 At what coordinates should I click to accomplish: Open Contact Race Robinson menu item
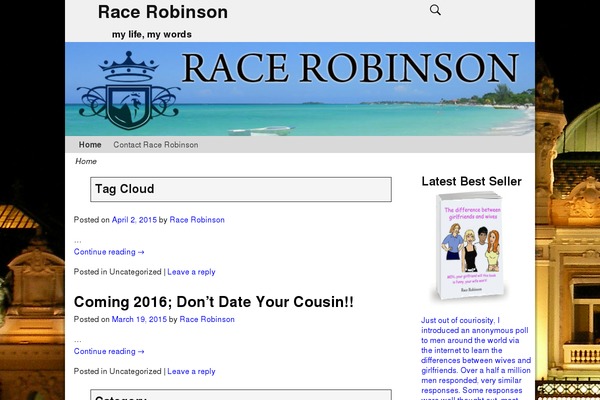click(156, 145)
